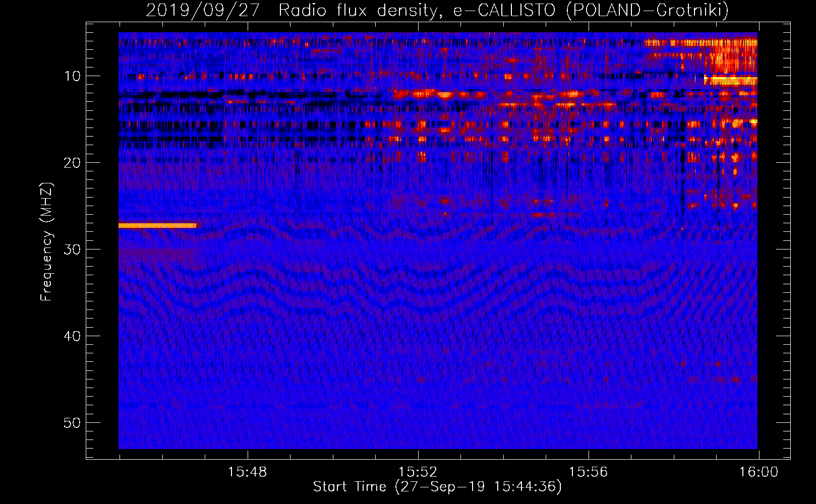Select the 15:48 time tick label
This screenshot has height=504, width=816.
point(247,472)
